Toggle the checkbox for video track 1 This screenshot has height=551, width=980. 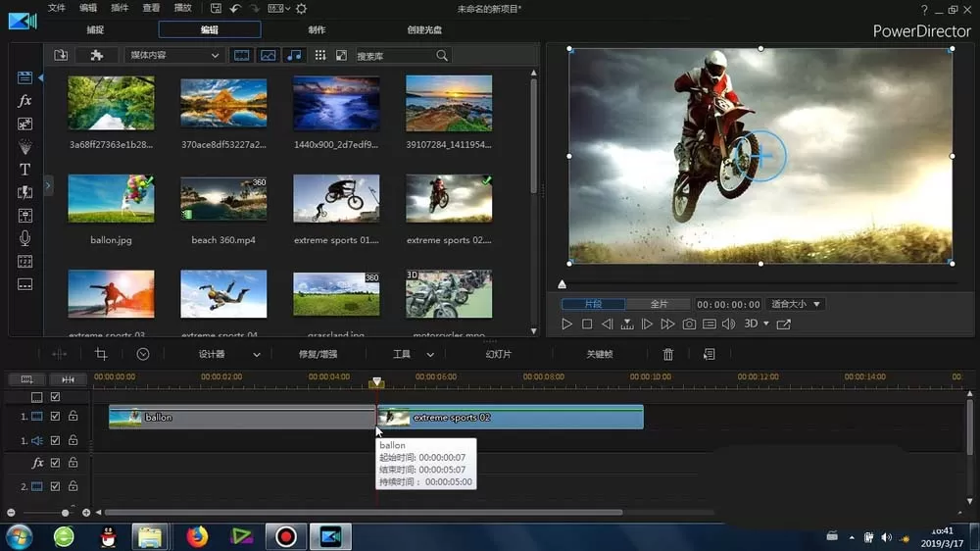coord(55,416)
